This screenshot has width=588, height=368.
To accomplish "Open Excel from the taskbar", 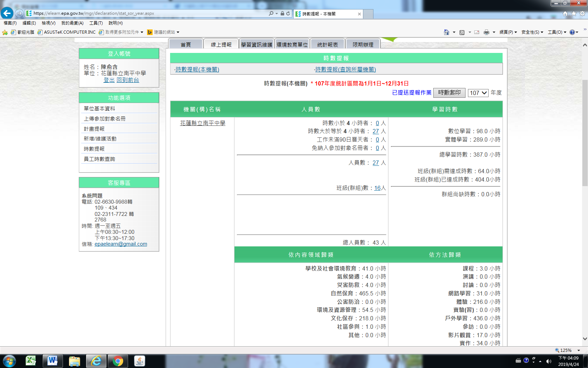I will coord(31,361).
